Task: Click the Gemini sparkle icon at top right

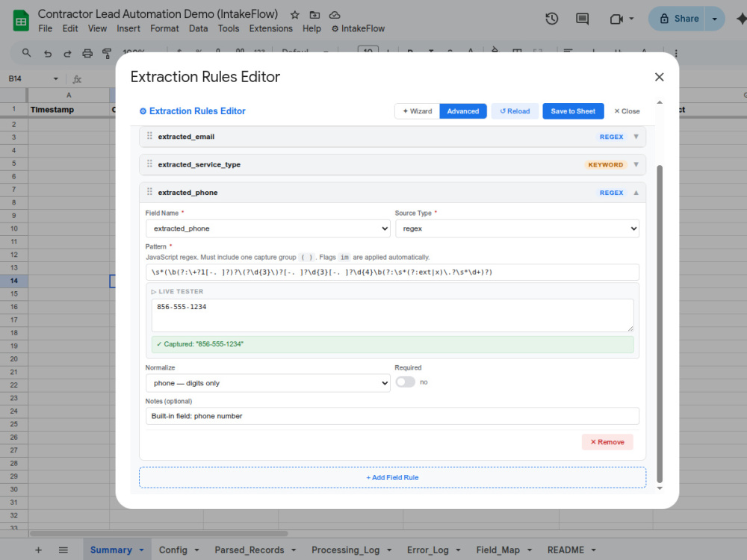Action: coord(741,19)
